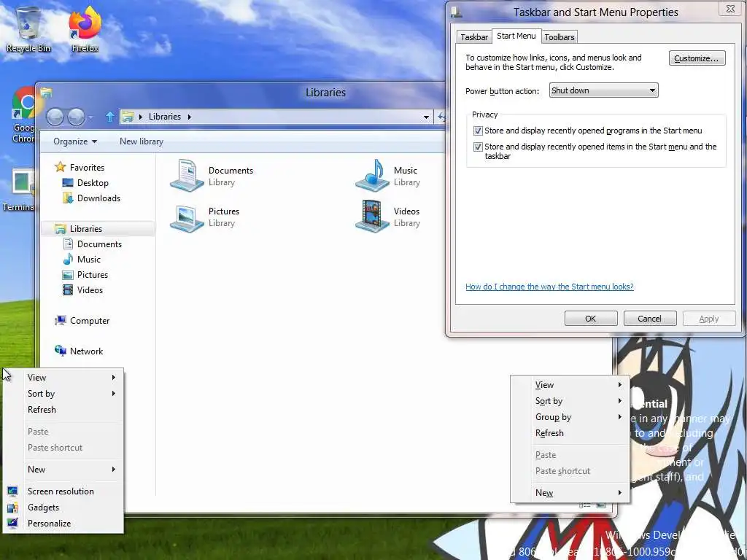Open recent pages dropdown beside Forward button
Viewport: 747px width, 560px height.
point(91,117)
